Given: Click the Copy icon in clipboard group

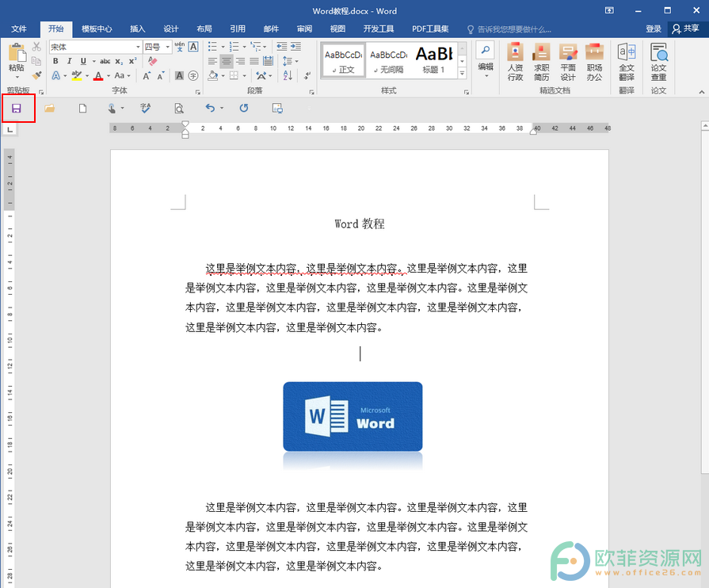Looking at the screenshot, I should point(36,61).
